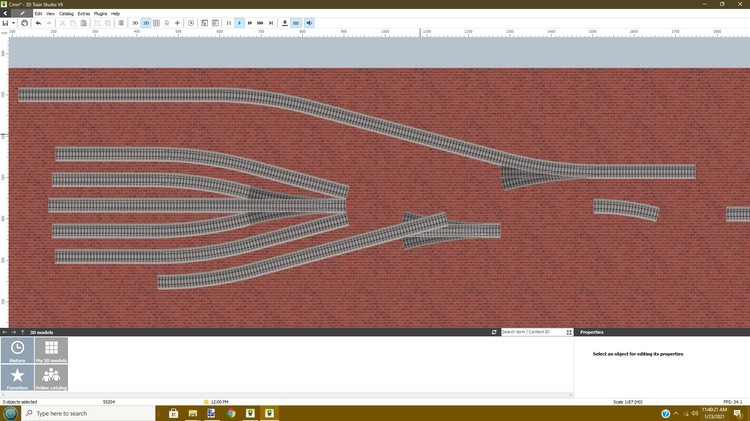Click the layers list icon in toolbar
This screenshot has height=421, width=750.
(x=121, y=23)
